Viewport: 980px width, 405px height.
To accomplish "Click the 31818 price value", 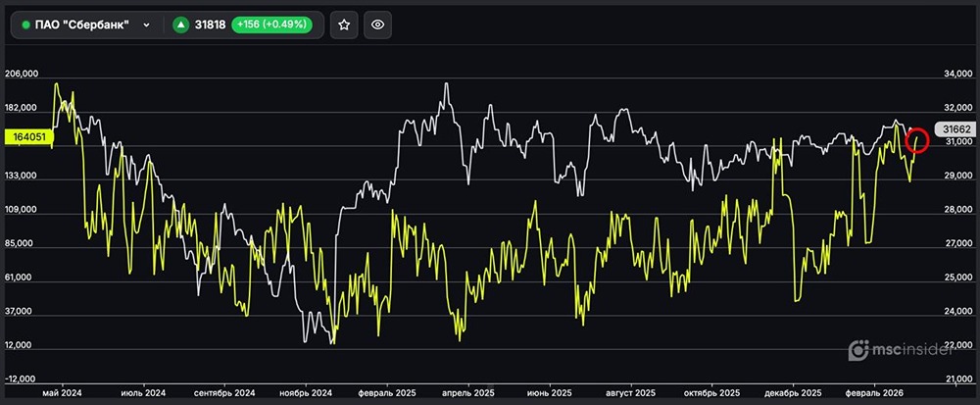I will pyautogui.click(x=210, y=25).
